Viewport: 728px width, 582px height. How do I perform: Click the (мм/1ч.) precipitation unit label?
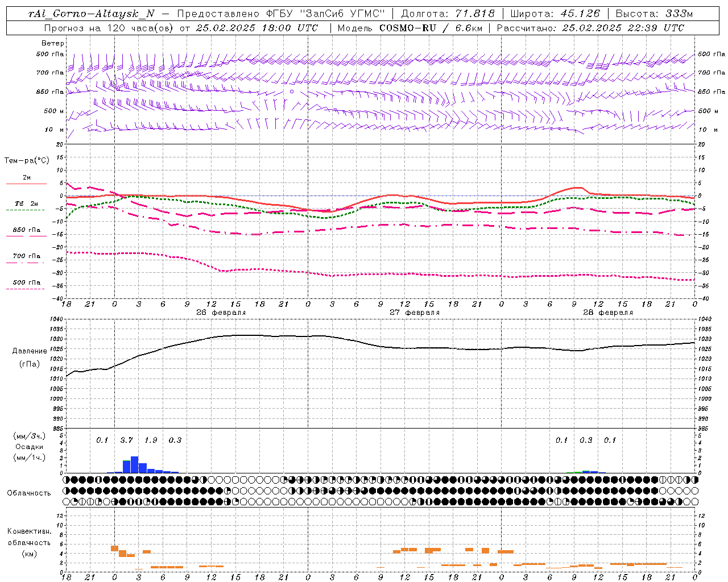click(x=30, y=458)
